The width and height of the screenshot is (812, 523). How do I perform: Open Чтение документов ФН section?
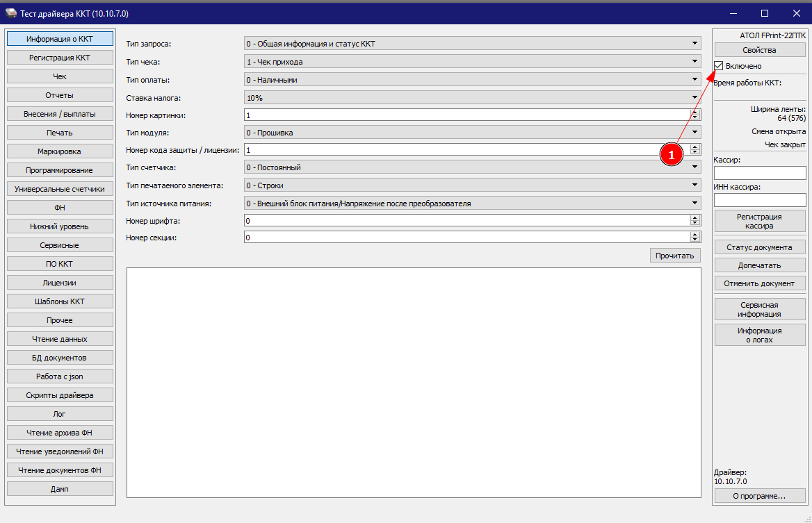[x=60, y=470]
